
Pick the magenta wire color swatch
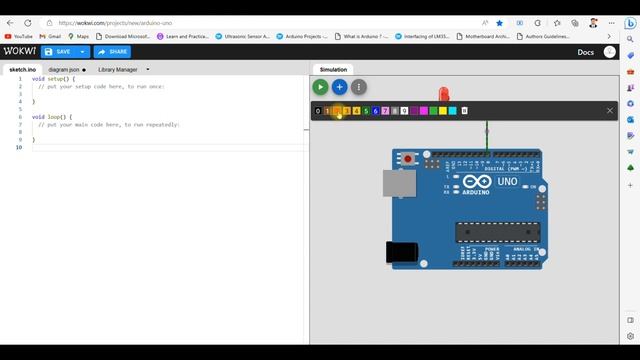tap(424, 111)
